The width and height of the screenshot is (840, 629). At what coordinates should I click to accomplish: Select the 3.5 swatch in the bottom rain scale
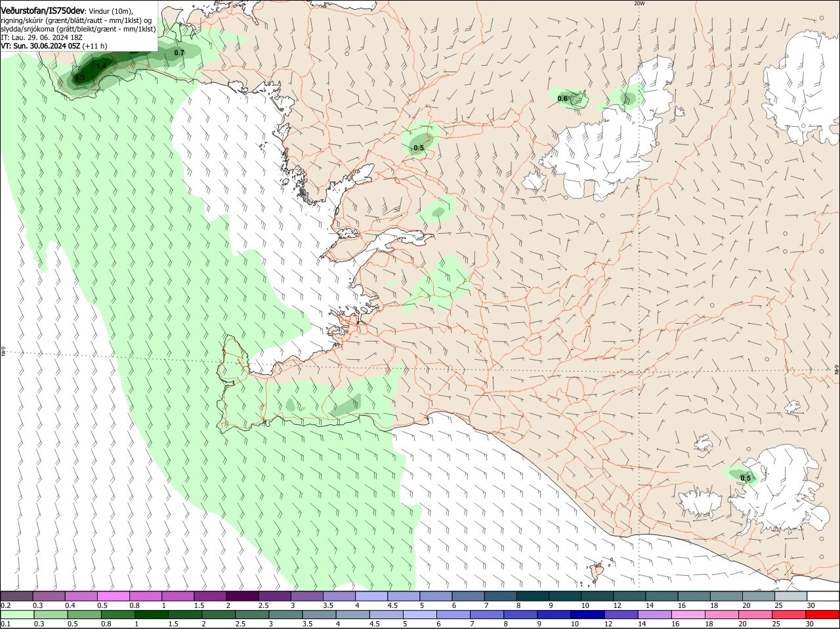click(319, 615)
